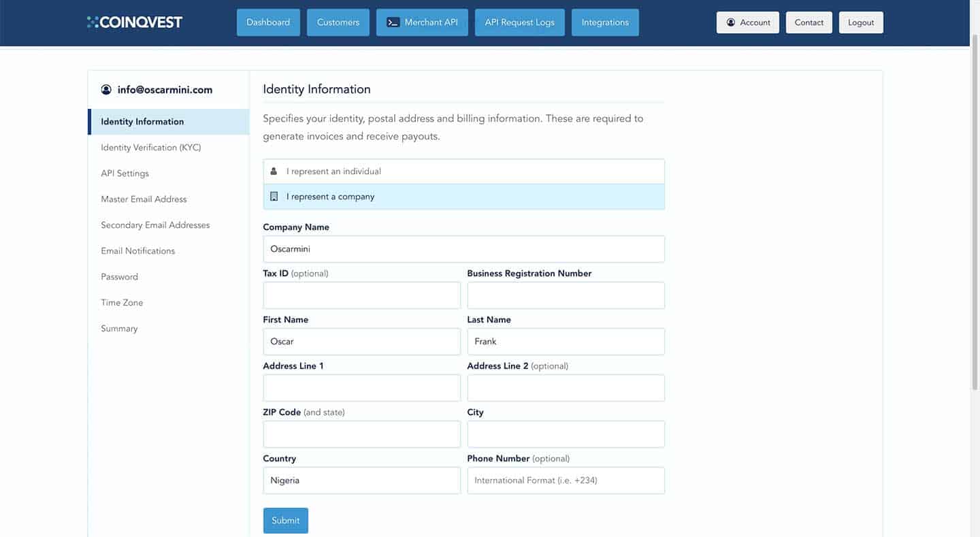The image size is (980, 537).
Task: Click the terminal icon on Merchant API
Action: (x=393, y=22)
